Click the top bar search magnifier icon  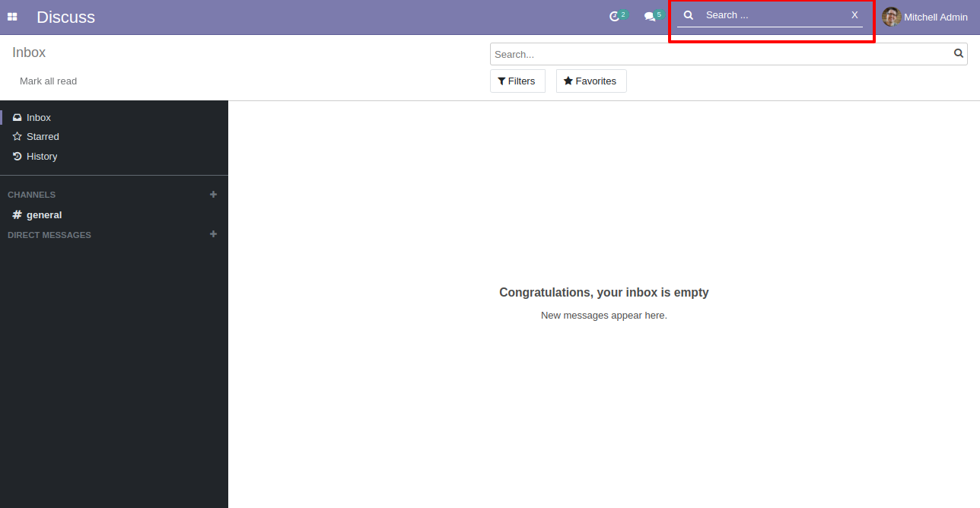[689, 15]
